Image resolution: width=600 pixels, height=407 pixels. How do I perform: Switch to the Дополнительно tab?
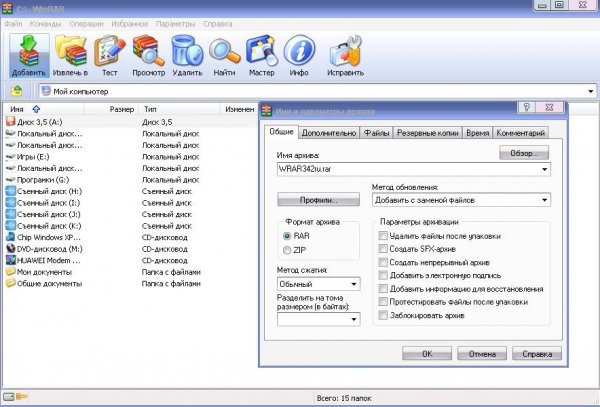(329, 133)
